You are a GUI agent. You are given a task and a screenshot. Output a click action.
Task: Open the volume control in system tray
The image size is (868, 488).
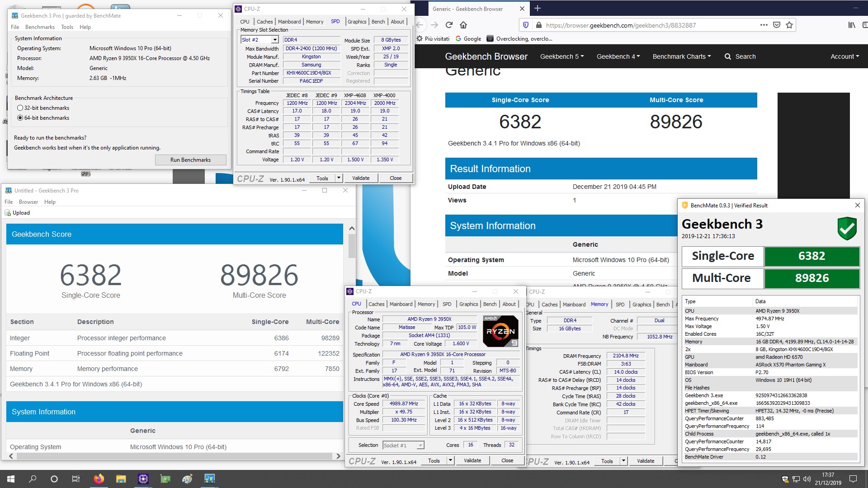point(807,479)
